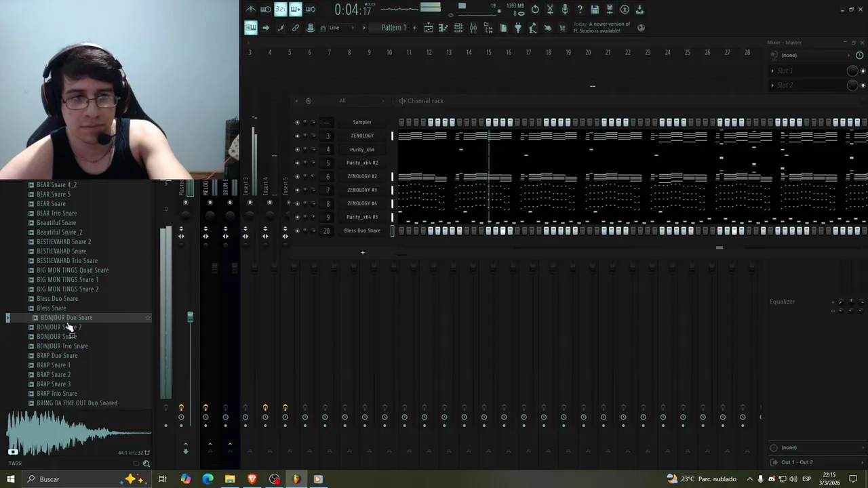Open the Bless Duo Snare channel button
Image resolution: width=868 pixels, height=488 pixels.
tap(362, 230)
